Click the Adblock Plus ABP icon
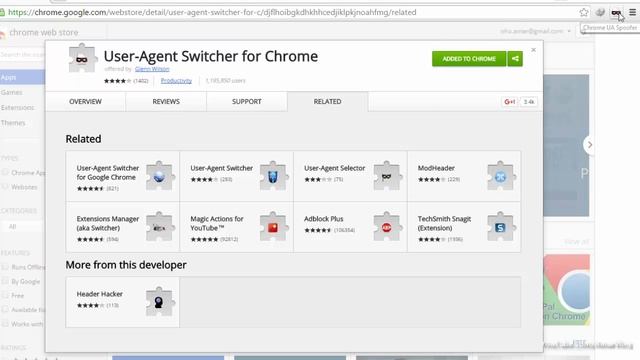 coord(388,227)
